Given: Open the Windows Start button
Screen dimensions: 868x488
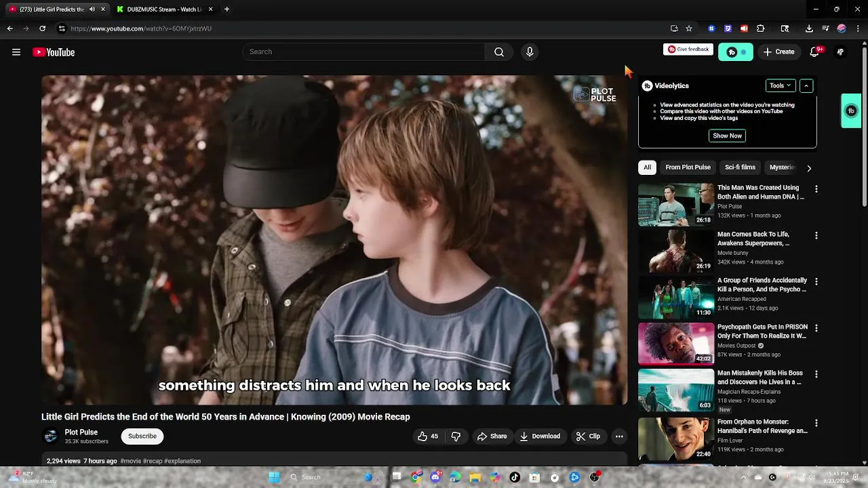Looking at the screenshot, I should (274, 477).
